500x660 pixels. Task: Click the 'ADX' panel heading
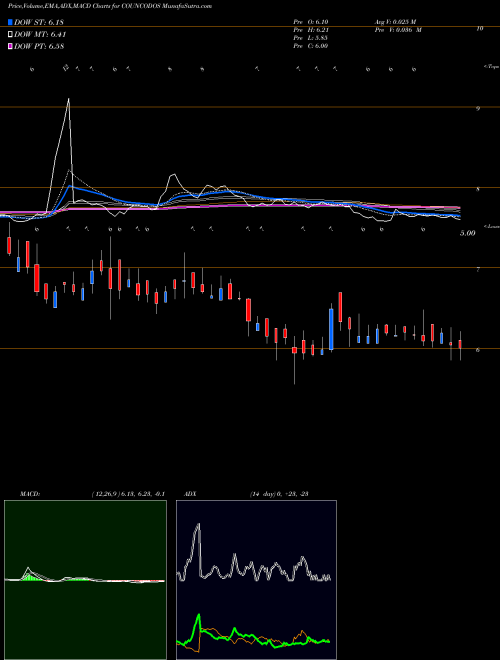point(190,494)
